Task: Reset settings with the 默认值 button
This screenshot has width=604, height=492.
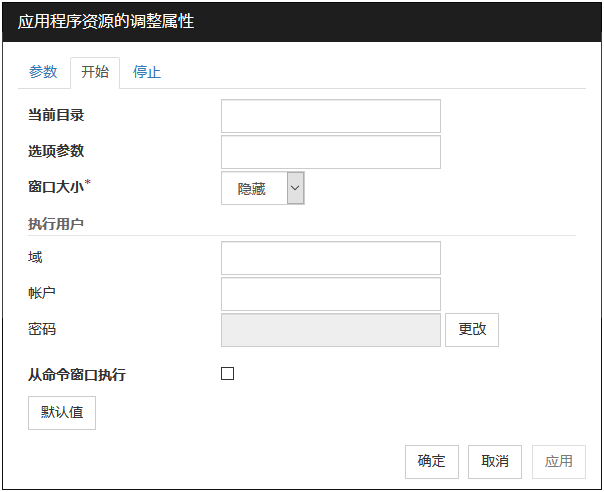Action: pyautogui.click(x=62, y=412)
